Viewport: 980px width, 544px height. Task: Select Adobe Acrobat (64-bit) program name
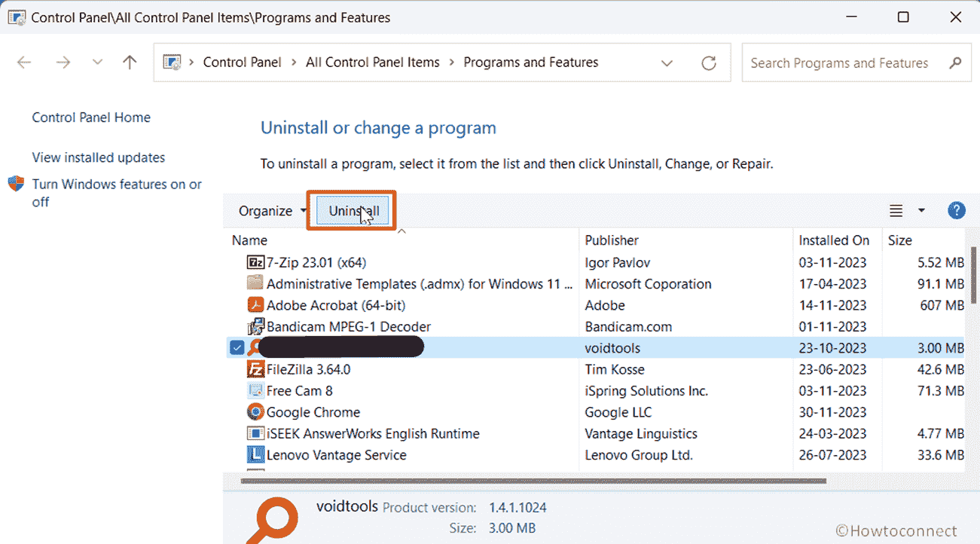click(336, 305)
